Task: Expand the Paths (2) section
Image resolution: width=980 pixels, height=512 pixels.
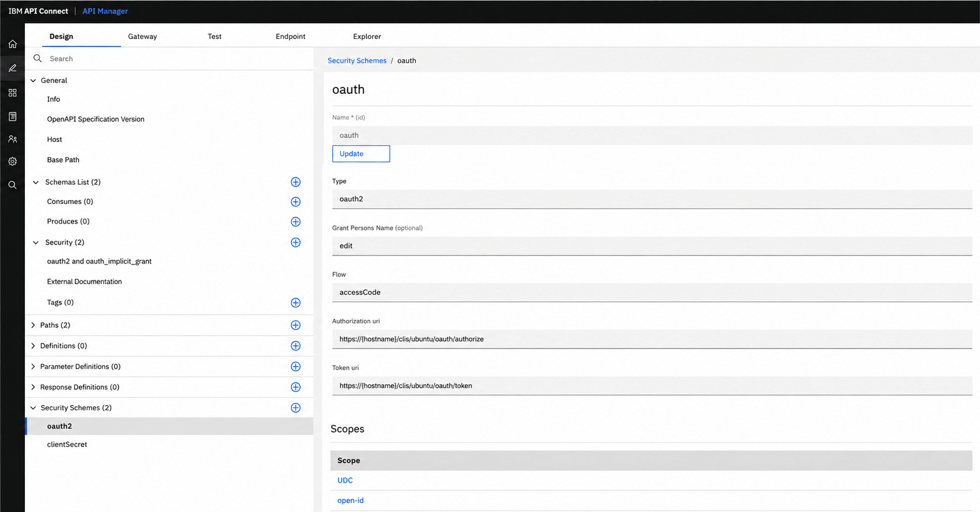Action: pyautogui.click(x=33, y=325)
